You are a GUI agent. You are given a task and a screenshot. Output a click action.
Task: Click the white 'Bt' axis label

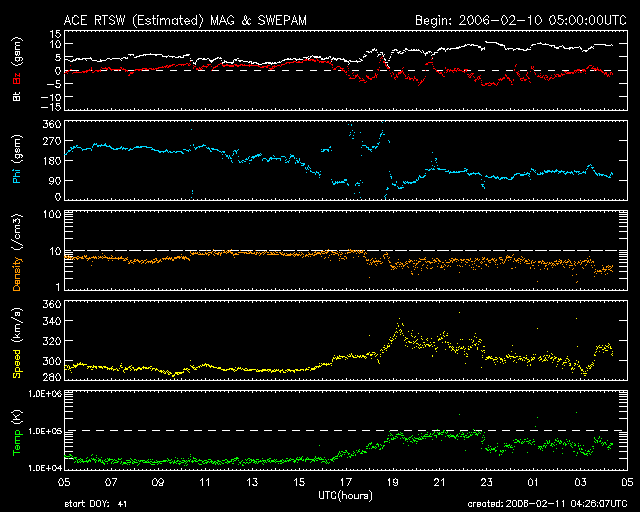tap(17, 96)
